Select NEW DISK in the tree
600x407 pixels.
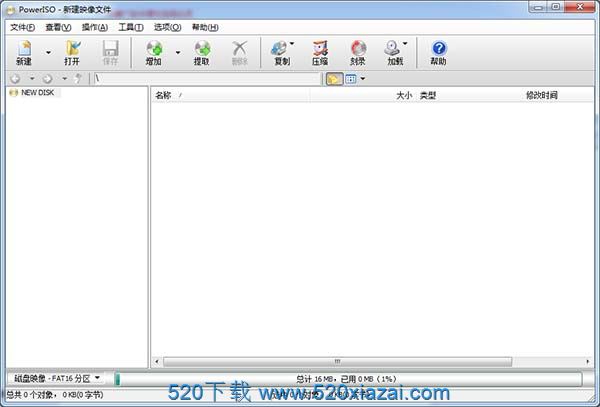(38, 93)
